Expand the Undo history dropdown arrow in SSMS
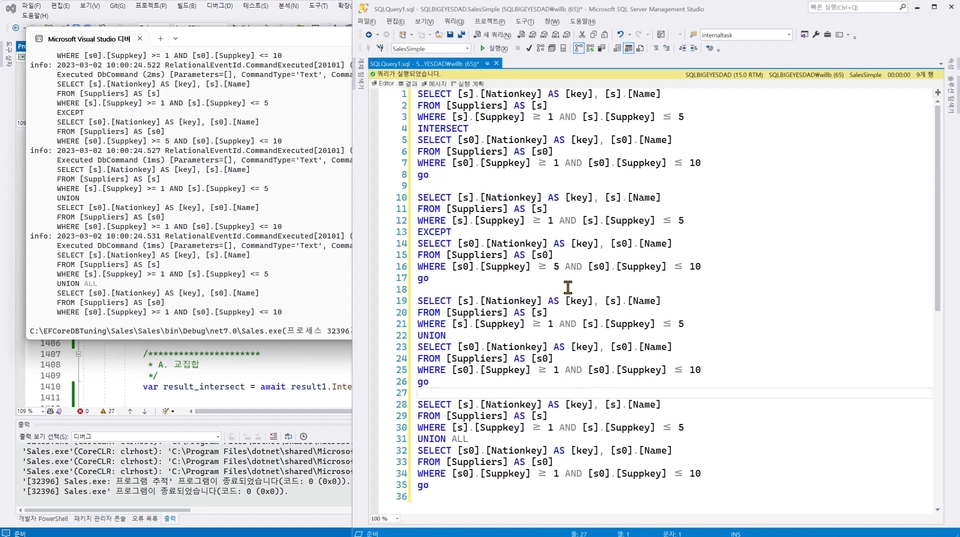 pos(629,35)
